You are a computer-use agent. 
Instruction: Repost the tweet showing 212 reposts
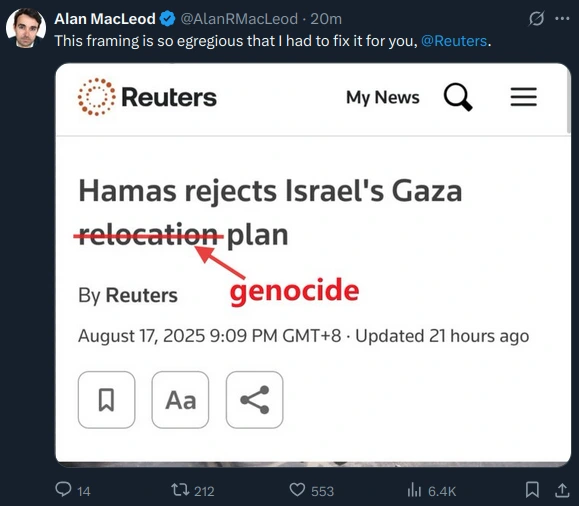point(192,490)
